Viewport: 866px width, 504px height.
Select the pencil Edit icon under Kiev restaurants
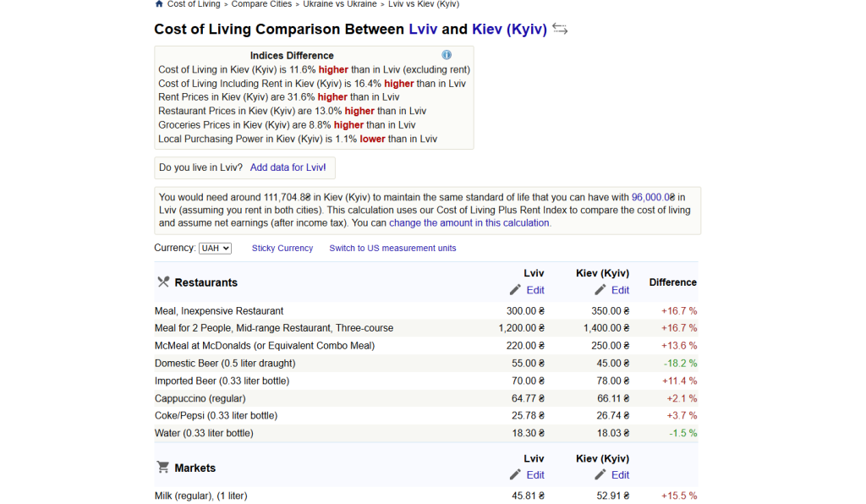[x=600, y=290]
